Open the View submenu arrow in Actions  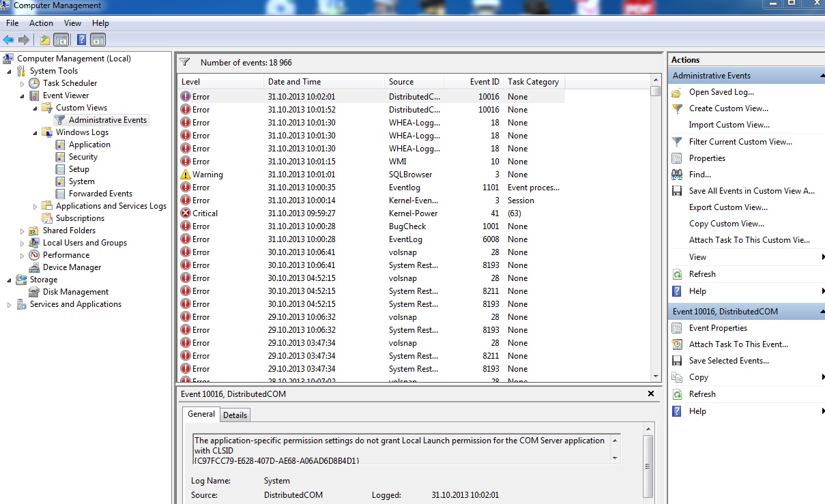[x=823, y=257]
